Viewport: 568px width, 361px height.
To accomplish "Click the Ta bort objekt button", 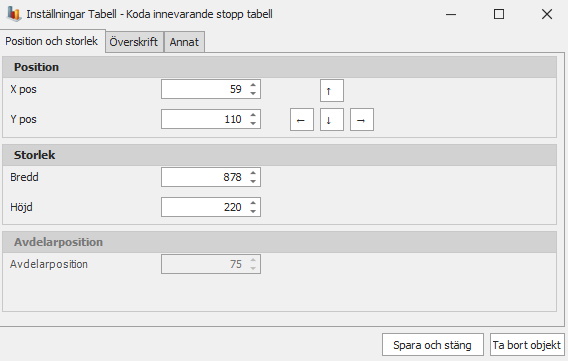I will click(x=527, y=345).
